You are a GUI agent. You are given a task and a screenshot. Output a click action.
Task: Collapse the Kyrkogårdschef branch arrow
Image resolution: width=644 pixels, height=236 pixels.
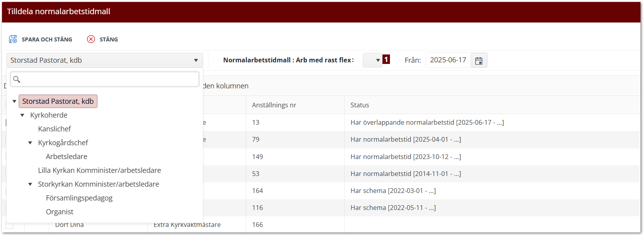tap(30, 143)
